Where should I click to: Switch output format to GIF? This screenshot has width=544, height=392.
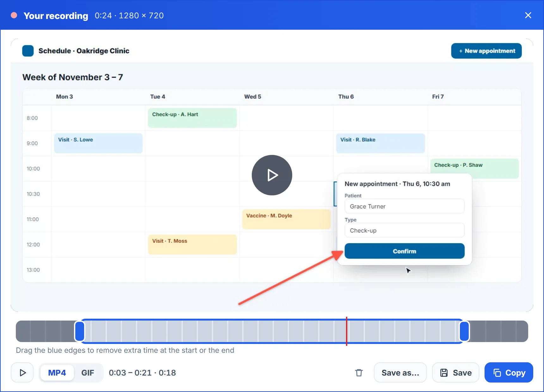click(x=88, y=373)
